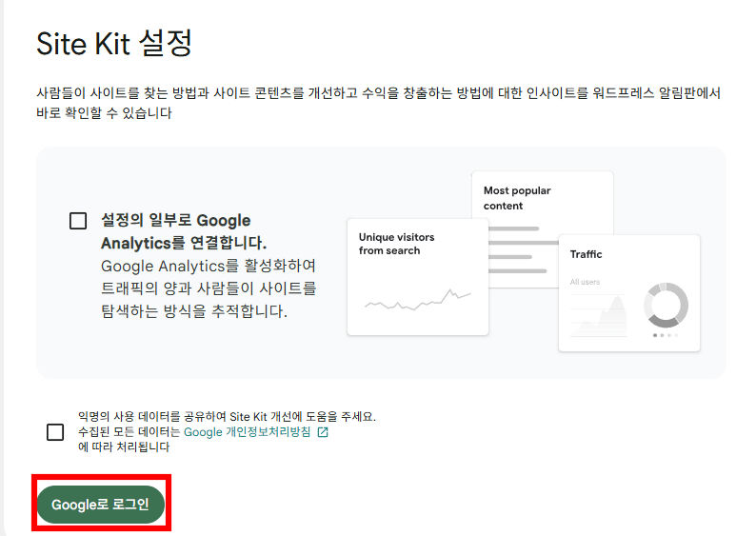Screen dimensions: 756x536
Task: Click the Traffic chart card
Action: [629, 293]
